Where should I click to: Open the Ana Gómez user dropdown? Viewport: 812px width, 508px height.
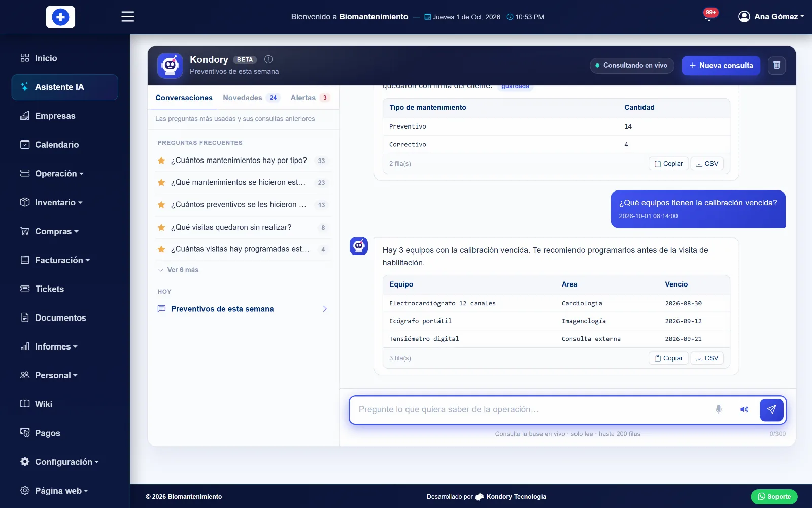[771, 17]
